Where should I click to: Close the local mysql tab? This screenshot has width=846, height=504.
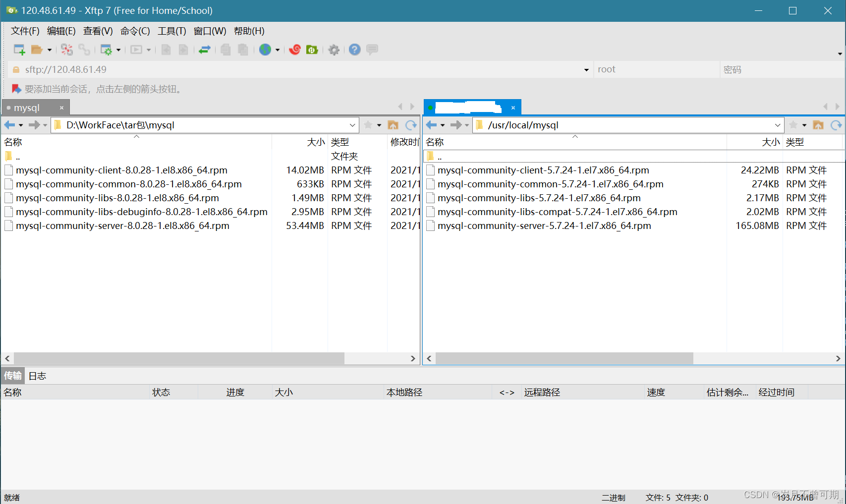pos(61,108)
